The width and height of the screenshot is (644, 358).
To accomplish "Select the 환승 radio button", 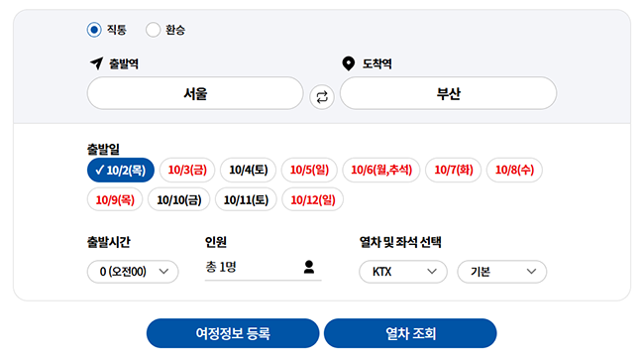I will (x=153, y=30).
